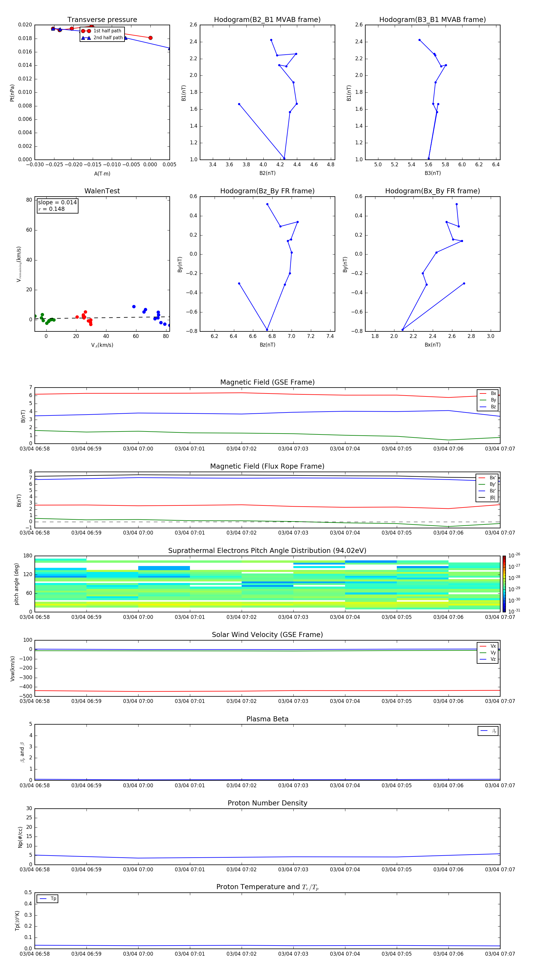
Task: Click the 'Solar Wind Velocity (GSE Frame)' title
Action: [267, 635]
